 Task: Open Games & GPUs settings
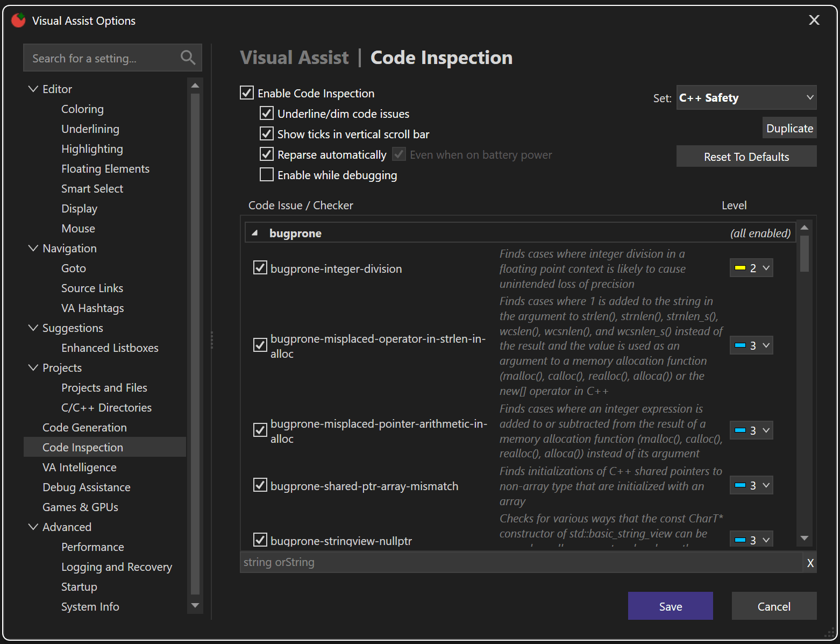pos(80,507)
